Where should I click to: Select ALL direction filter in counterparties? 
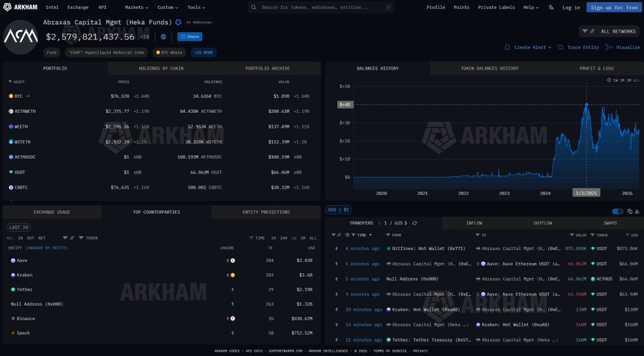click(x=10, y=238)
